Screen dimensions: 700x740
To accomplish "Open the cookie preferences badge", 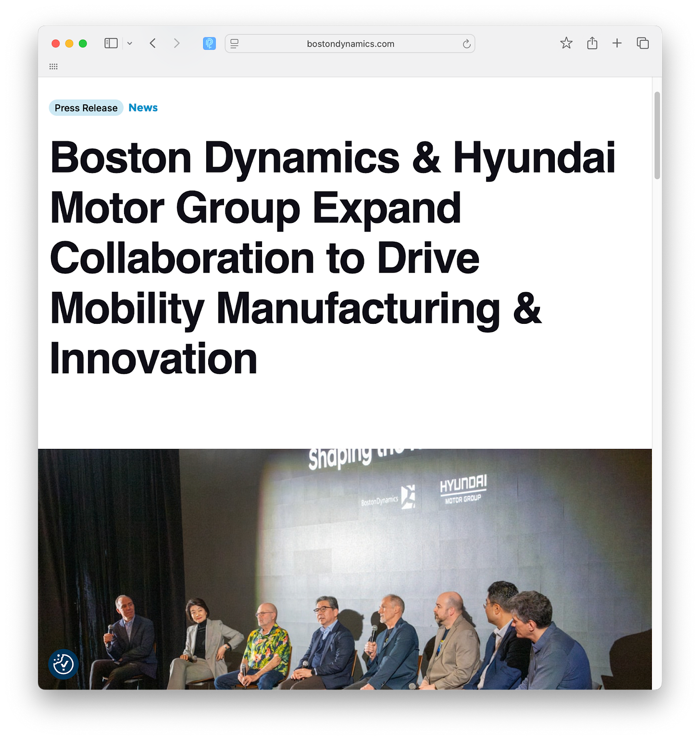I will (63, 664).
